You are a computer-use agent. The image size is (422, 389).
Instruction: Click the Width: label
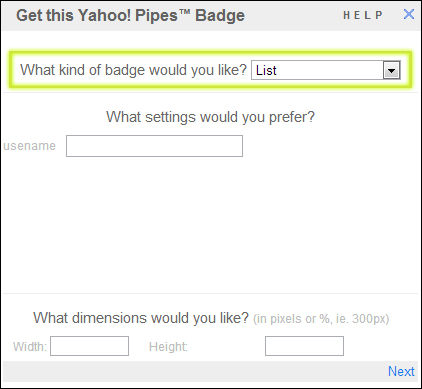30,347
